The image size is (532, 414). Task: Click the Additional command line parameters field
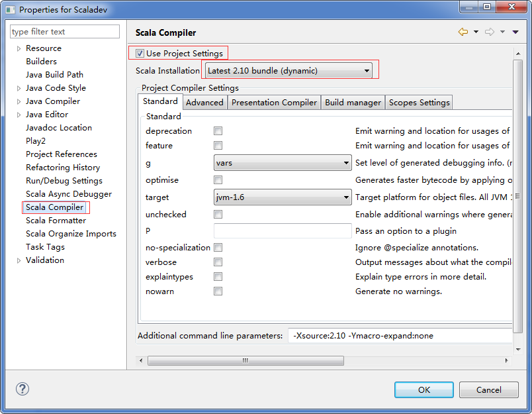(400, 336)
